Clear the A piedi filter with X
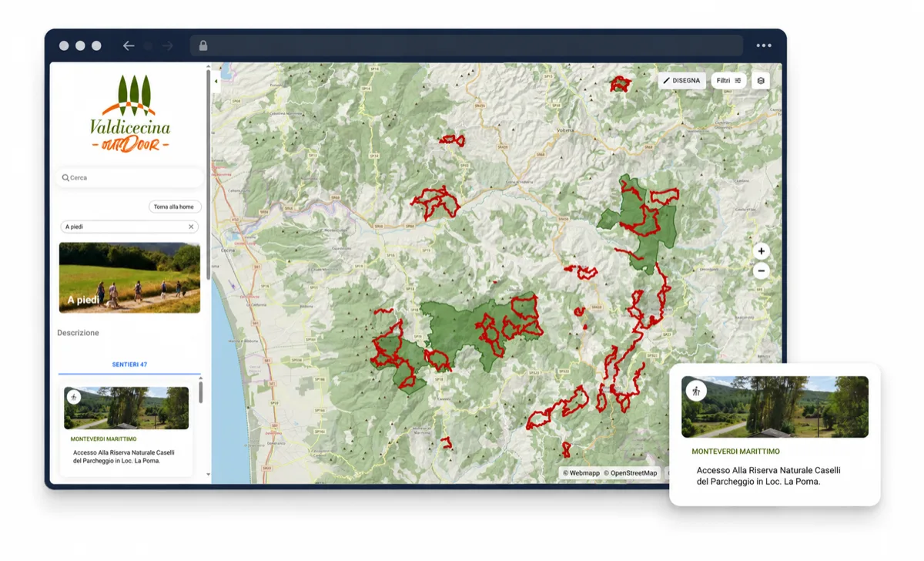924x561 pixels. tap(191, 227)
